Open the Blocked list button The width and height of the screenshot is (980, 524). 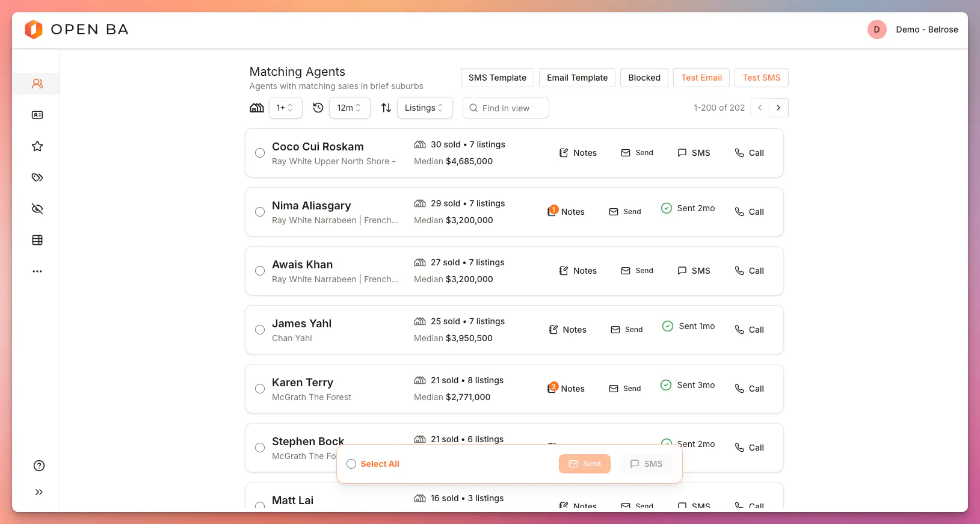pyautogui.click(x=644, y=78)
